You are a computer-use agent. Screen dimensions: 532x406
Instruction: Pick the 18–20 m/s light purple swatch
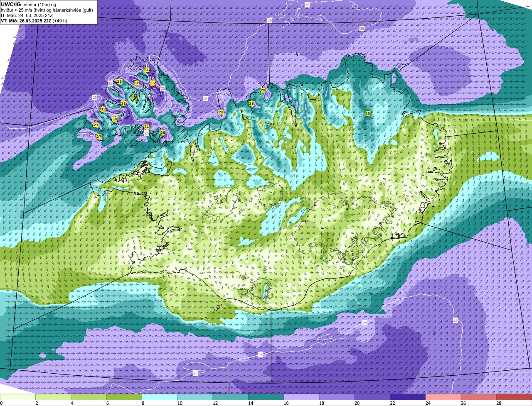pyautogui.click(x=337, y=397)
